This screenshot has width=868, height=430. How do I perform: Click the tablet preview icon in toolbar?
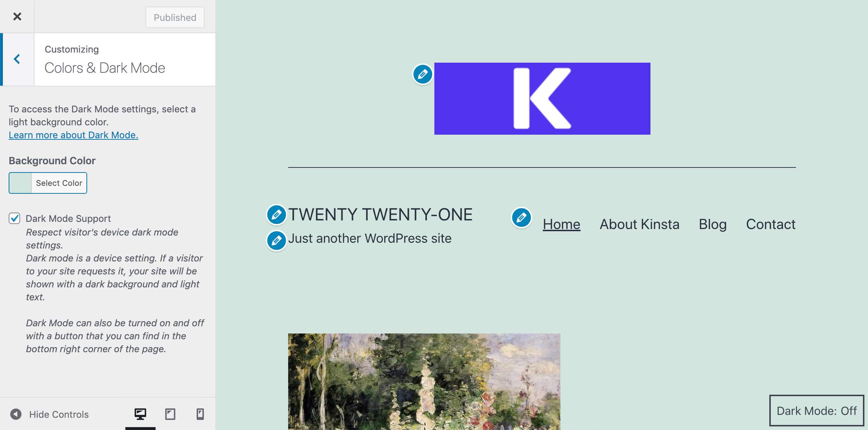[170, 414]
